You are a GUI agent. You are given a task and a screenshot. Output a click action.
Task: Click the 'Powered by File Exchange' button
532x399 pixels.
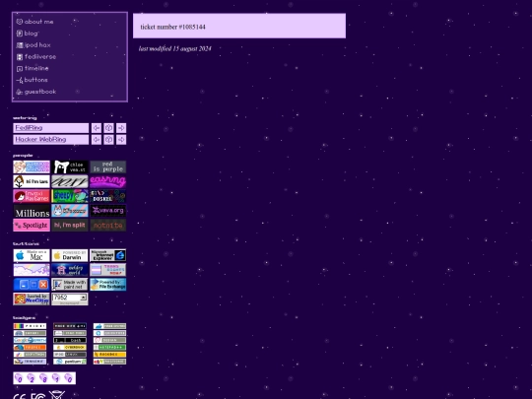108,285
